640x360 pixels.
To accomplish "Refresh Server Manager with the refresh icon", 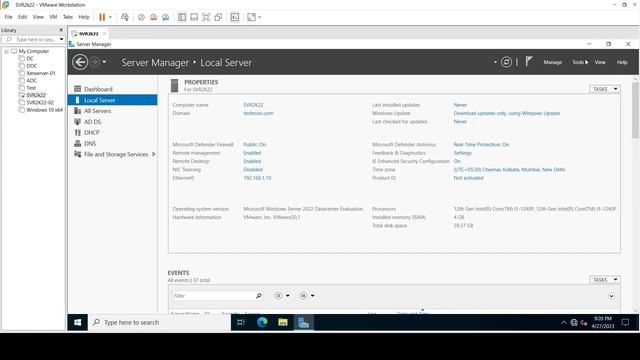I will tap(506, 62).
